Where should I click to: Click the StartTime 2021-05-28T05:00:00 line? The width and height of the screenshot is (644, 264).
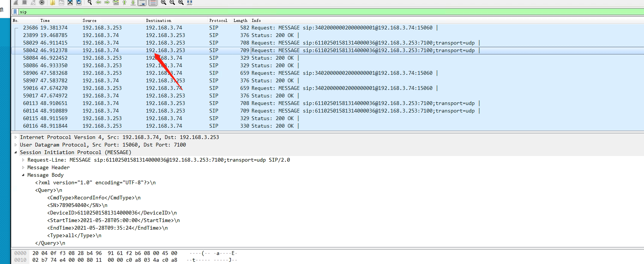click(113, 220)
